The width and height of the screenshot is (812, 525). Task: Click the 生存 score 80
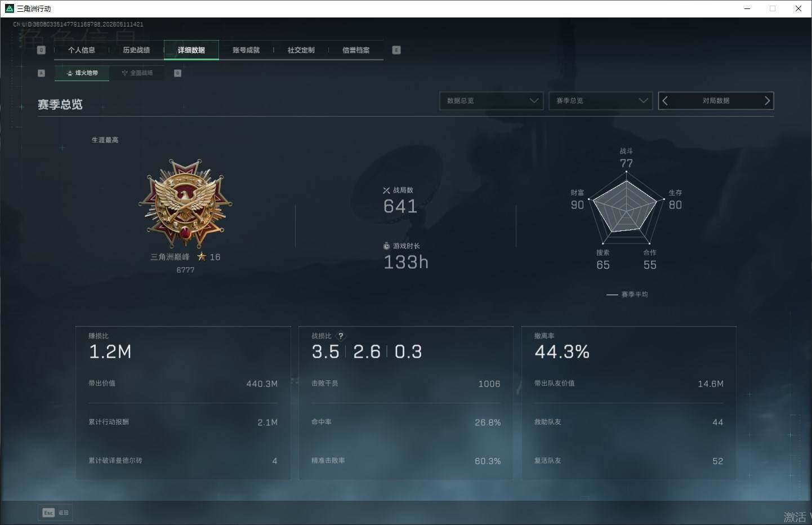(675, 205)
